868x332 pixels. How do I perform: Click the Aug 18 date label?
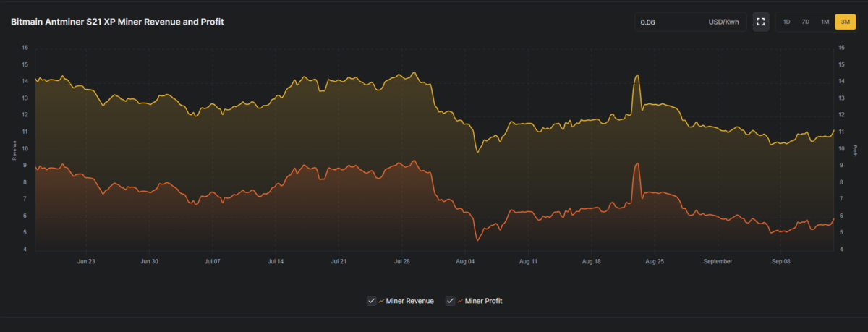pyautogui.click(x=592, y=262)
